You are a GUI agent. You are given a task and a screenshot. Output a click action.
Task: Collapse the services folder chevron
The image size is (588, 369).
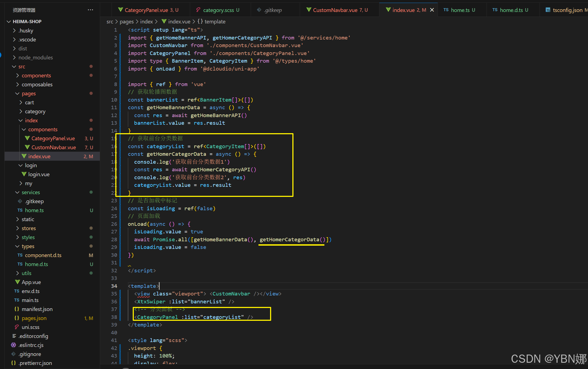[17, 192]
